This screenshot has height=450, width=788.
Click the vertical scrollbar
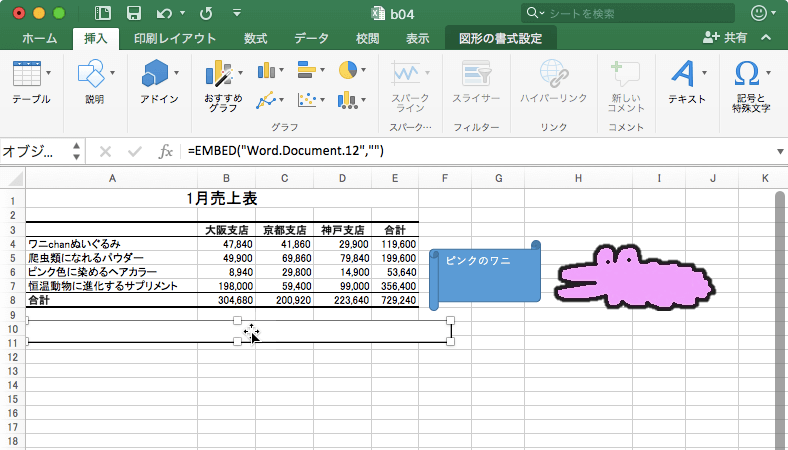coord(780,320)
